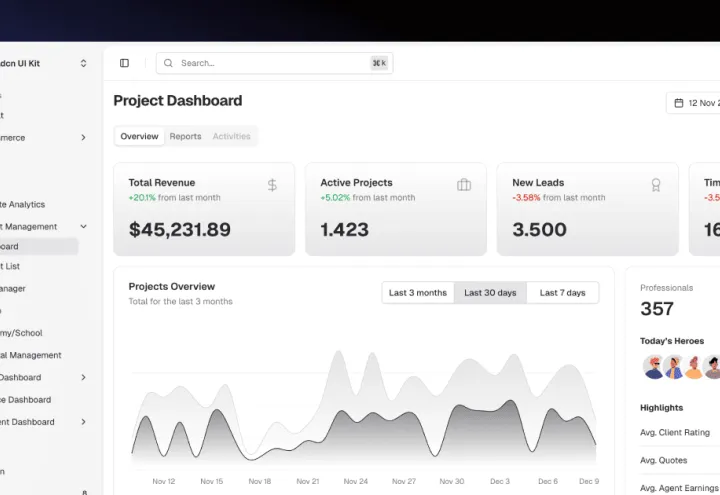Expand the chevron beside Dashboard in the sidebar
720x495 pixels.
coord(83,377)
